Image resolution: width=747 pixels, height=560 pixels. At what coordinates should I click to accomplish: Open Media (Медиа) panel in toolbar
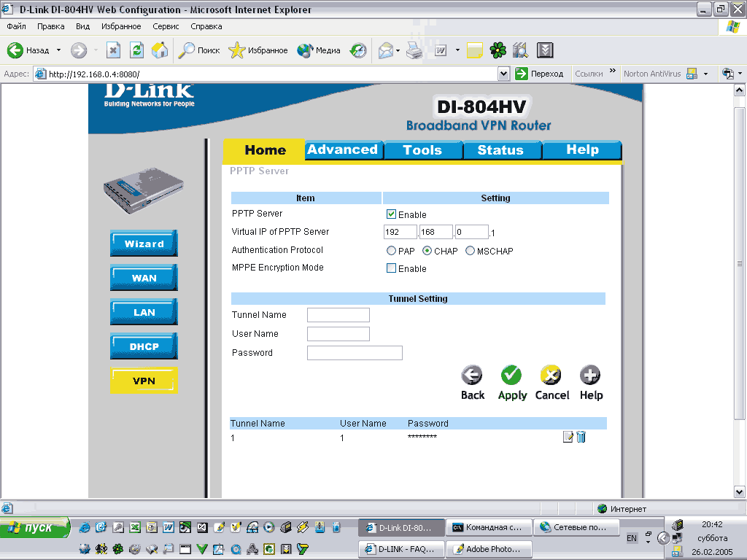318,50
